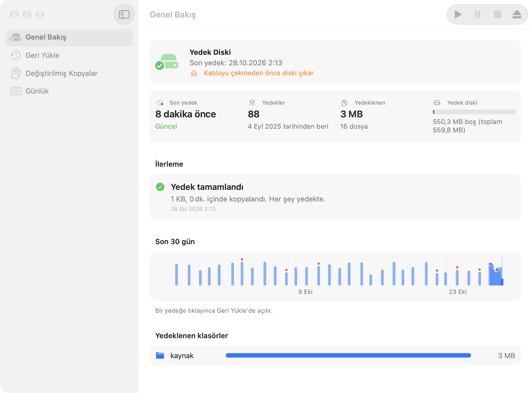
Task: Click the Yedekler stack icon
Action: pyautogui.click(x=252, y=103)
